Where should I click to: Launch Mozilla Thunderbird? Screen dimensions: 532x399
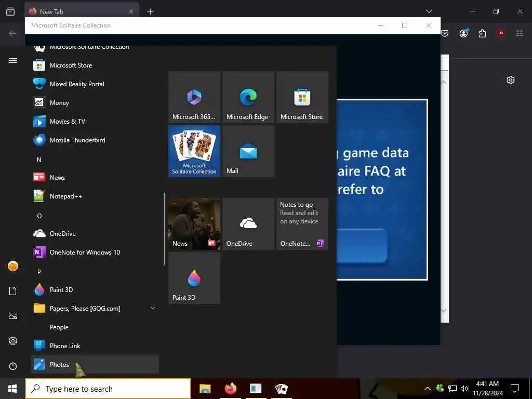[x=95, y=140]
